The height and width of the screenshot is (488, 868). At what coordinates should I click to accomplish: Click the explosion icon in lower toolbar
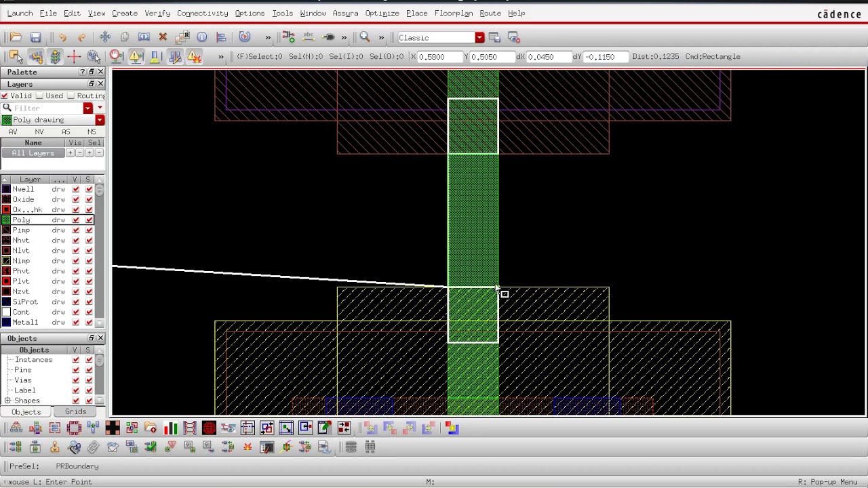248,447
